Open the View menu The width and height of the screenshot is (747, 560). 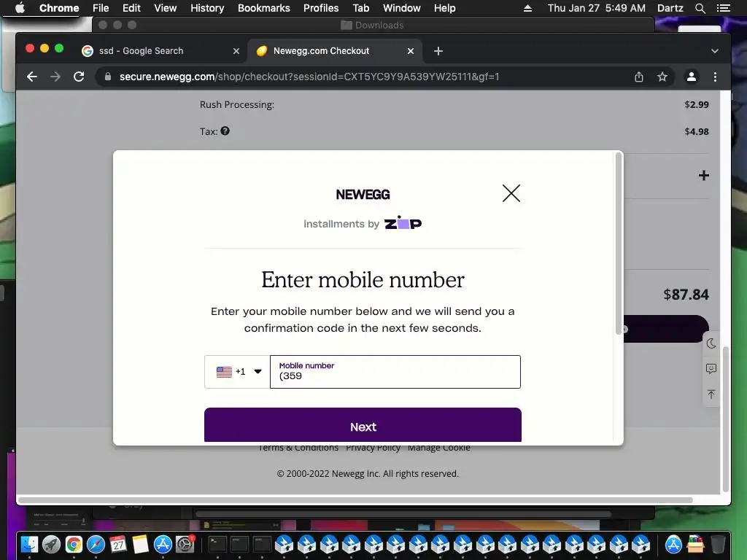click(165, 8)
